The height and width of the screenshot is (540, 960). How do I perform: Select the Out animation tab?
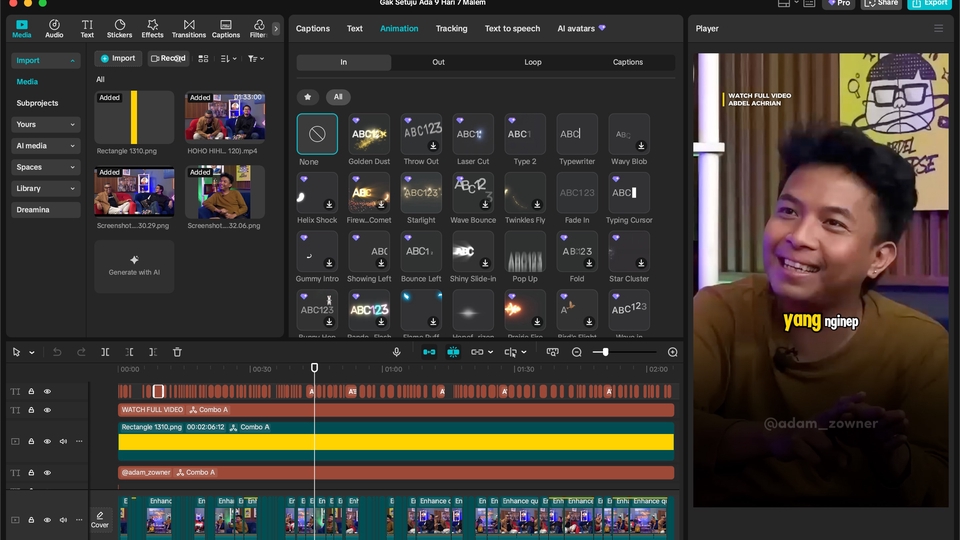point(438,62)
